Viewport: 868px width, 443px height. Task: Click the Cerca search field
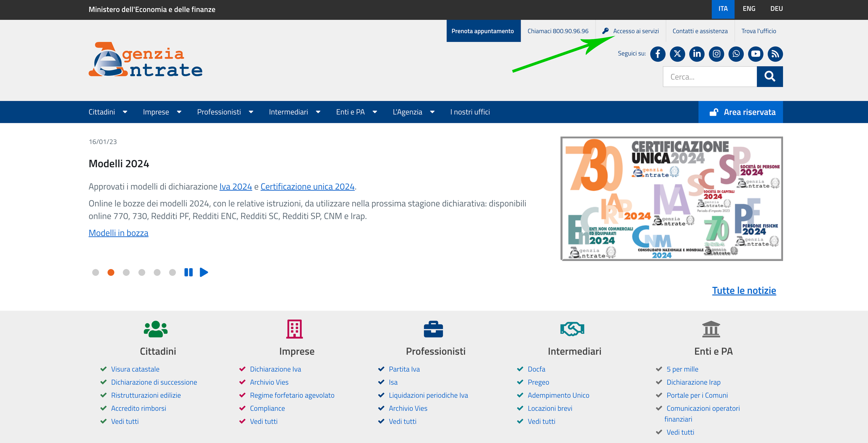coord(709,77)
